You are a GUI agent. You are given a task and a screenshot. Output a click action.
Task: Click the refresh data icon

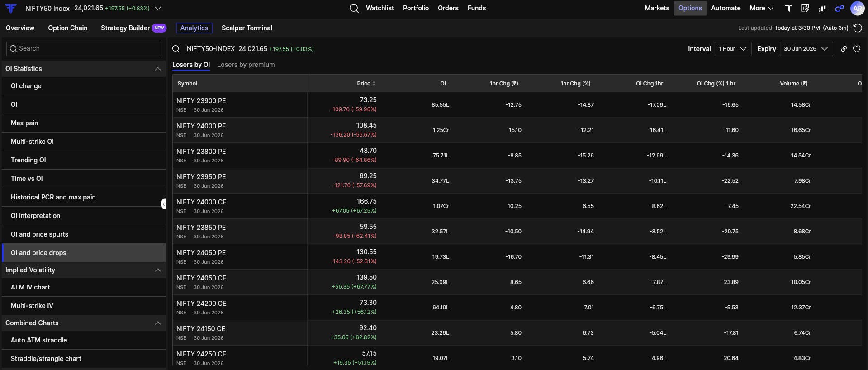(857, 28)
